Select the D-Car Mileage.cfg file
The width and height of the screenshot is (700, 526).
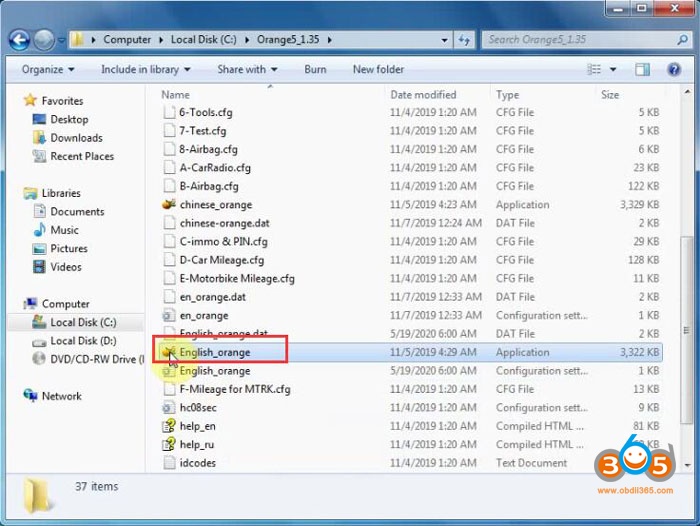tap(222, 260)
